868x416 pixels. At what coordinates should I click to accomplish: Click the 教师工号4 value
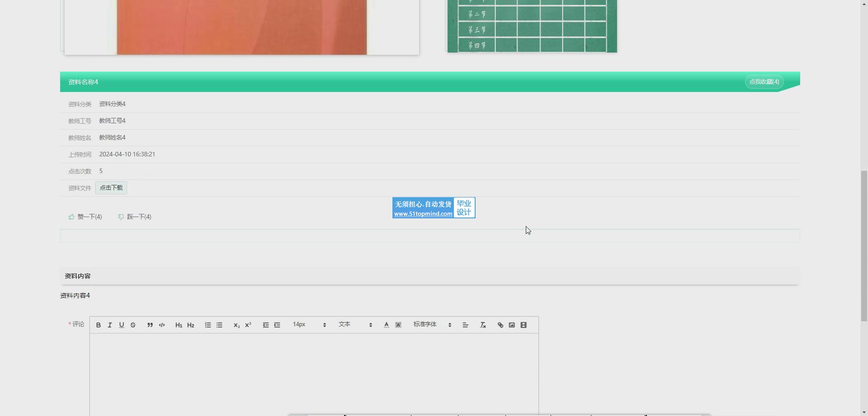(112, 121)
